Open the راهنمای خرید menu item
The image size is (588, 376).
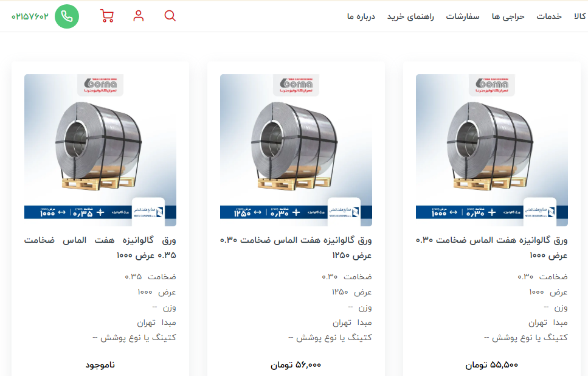coord(410,16)
